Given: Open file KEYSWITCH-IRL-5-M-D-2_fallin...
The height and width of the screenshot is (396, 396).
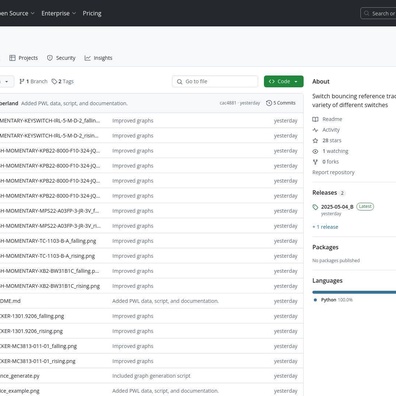Looking at the screenshot, I should coord(50,121).
